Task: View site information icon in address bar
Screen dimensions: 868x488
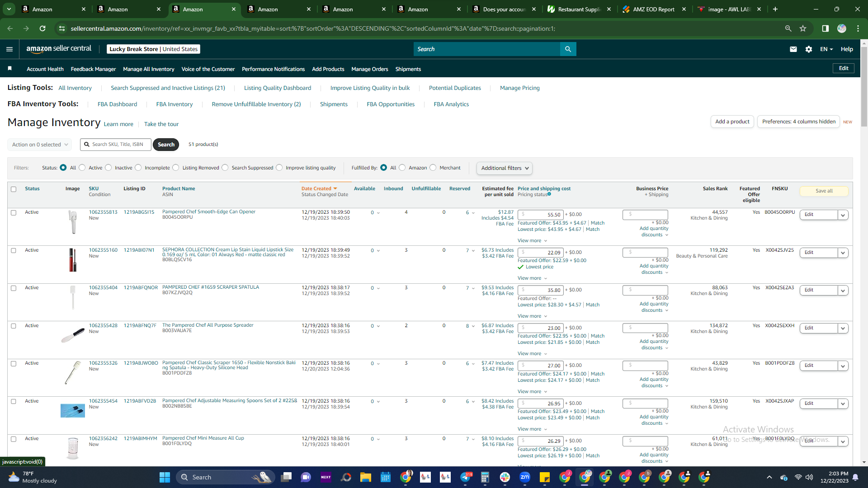Action: click(x=62, y=28)
